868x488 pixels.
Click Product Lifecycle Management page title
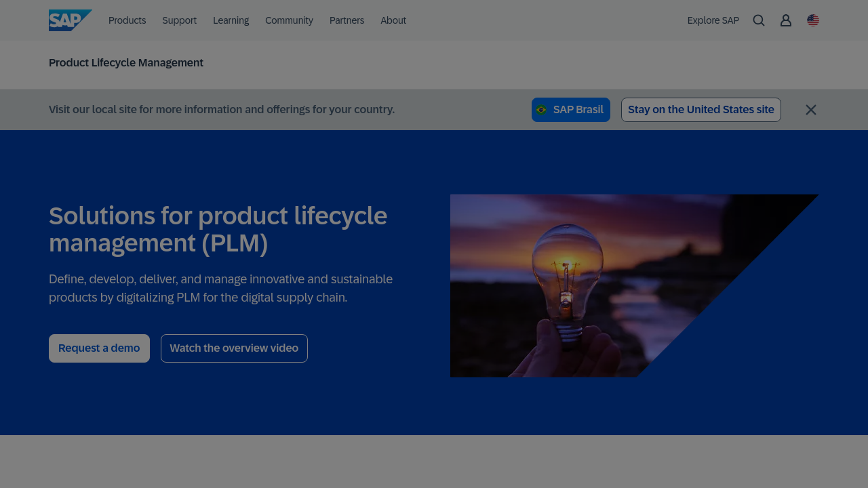coord(126,63)
